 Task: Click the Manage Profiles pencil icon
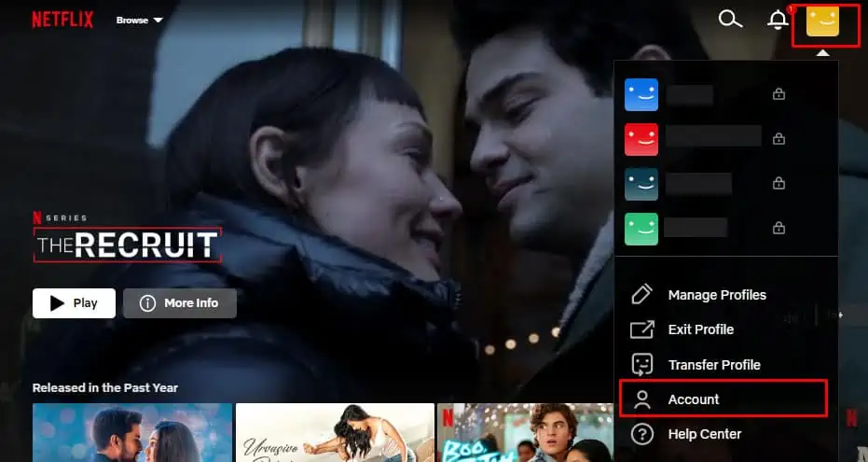point(642,295)
